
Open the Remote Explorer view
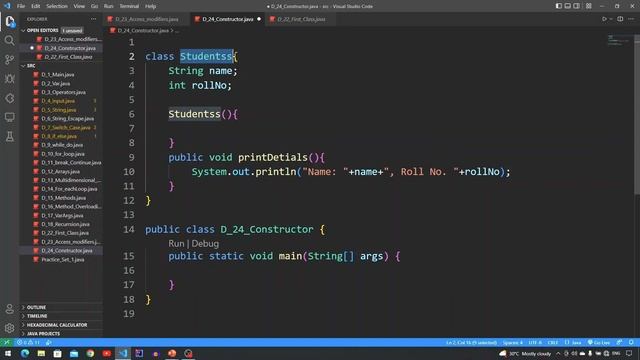click(9, 118)
